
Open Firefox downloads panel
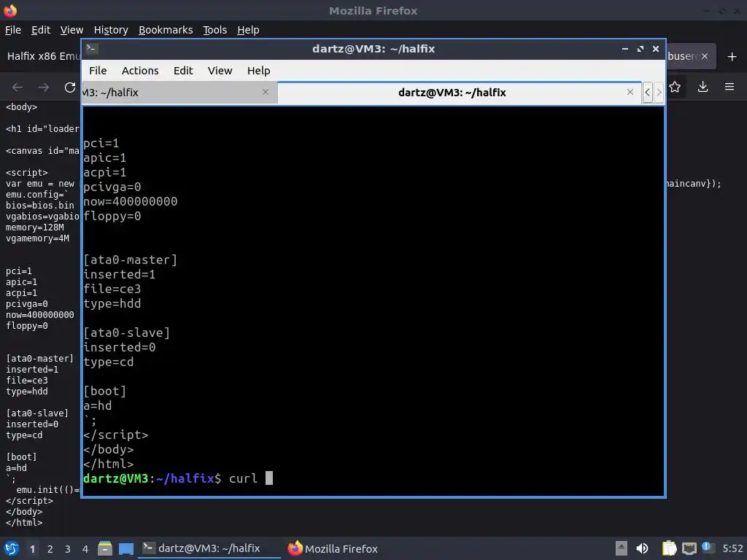click(x=703, y=87)
